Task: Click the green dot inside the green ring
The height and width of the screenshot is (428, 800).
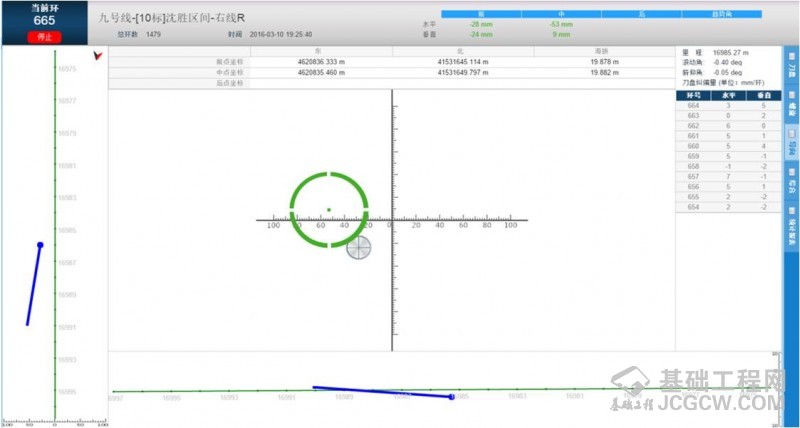Action: pyautogui.click(x=329, y=210)
